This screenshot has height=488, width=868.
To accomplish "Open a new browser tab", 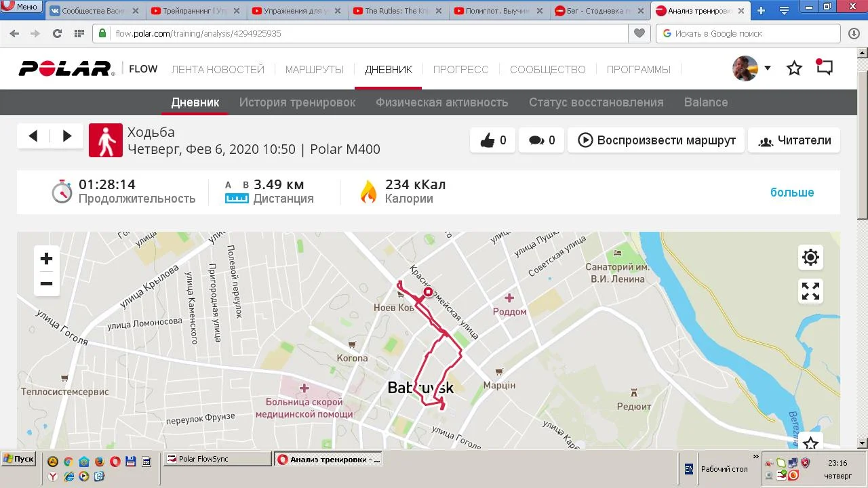I will pyautogui.click(x=762, y=11).
